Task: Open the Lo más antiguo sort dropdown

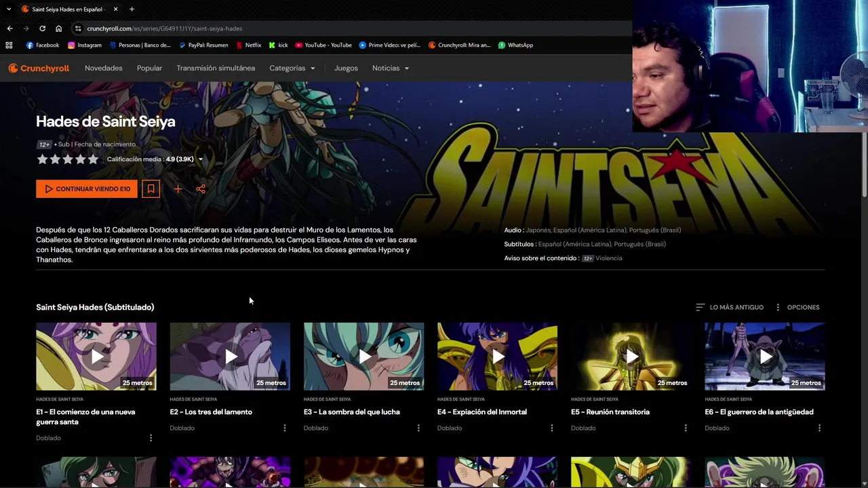Action: tap(730, 307)
